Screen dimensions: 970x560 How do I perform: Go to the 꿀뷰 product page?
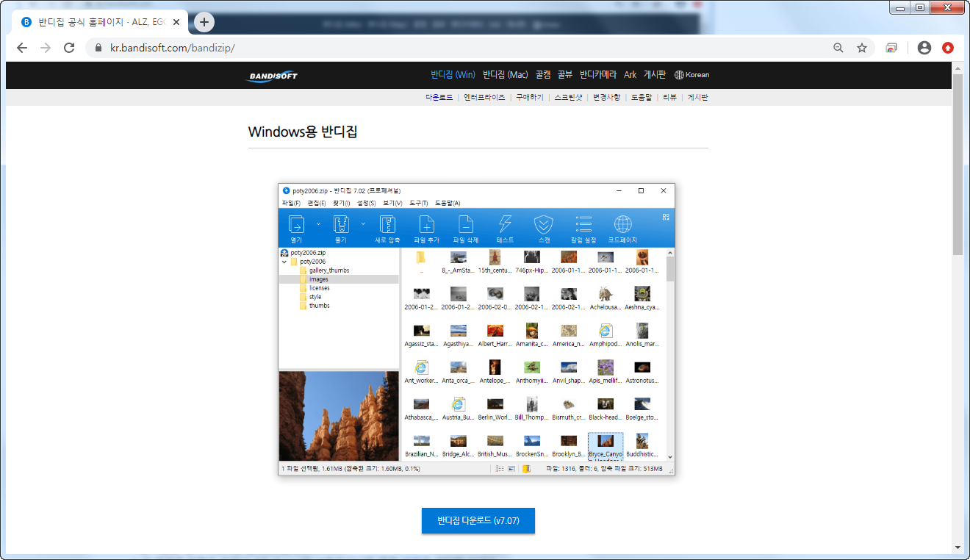coord(565,74)
